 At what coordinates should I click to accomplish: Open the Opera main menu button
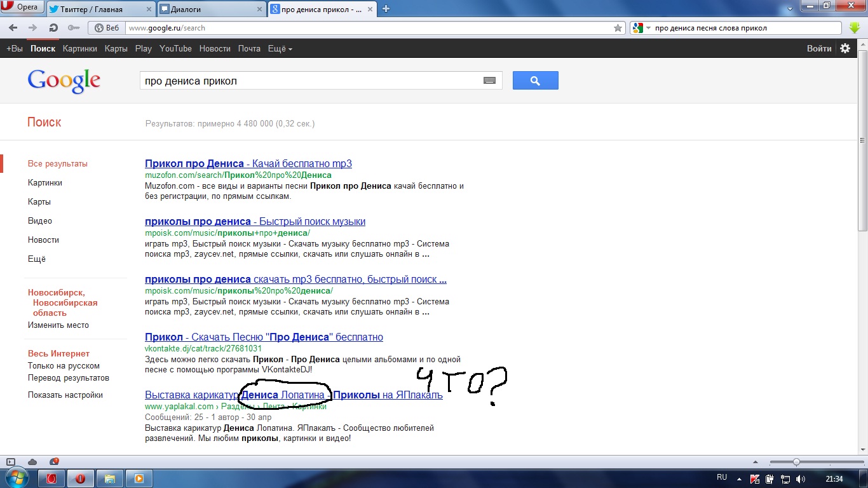tap(22, 7)
